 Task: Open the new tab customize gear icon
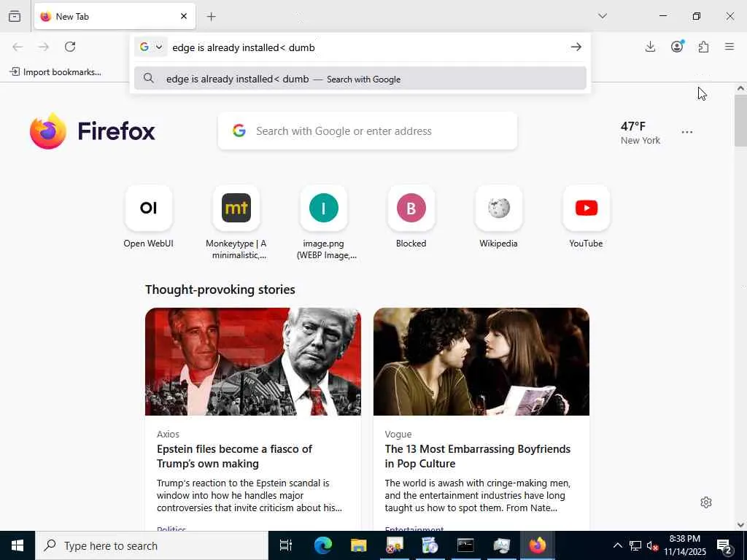[706, 502]
